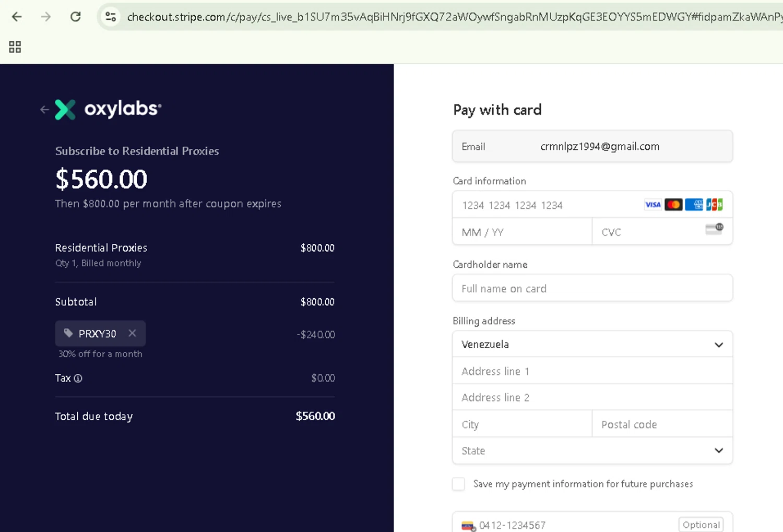
Task: Click the Address line 2 field
Action: 592,397
